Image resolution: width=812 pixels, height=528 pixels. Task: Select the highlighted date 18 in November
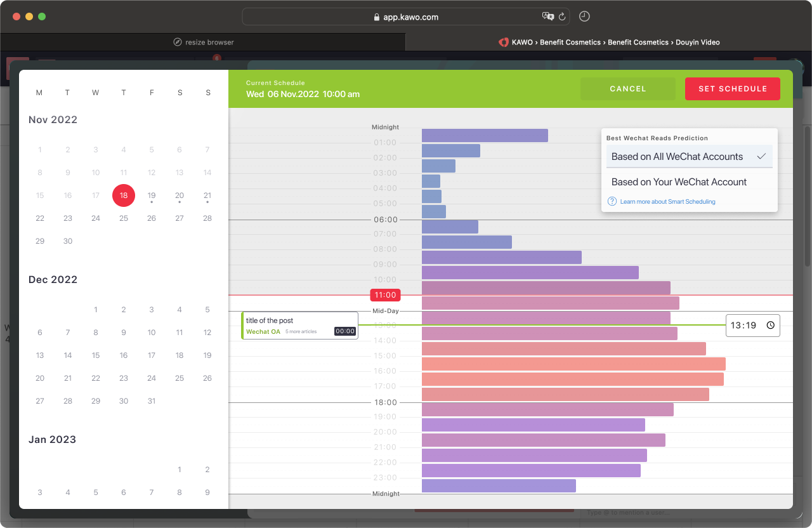click(124, 195)
